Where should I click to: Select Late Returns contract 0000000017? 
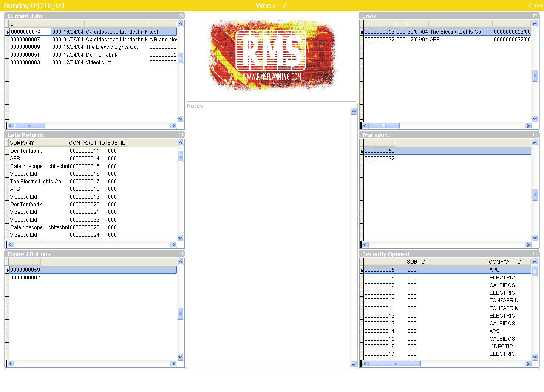tap(93, 182)
